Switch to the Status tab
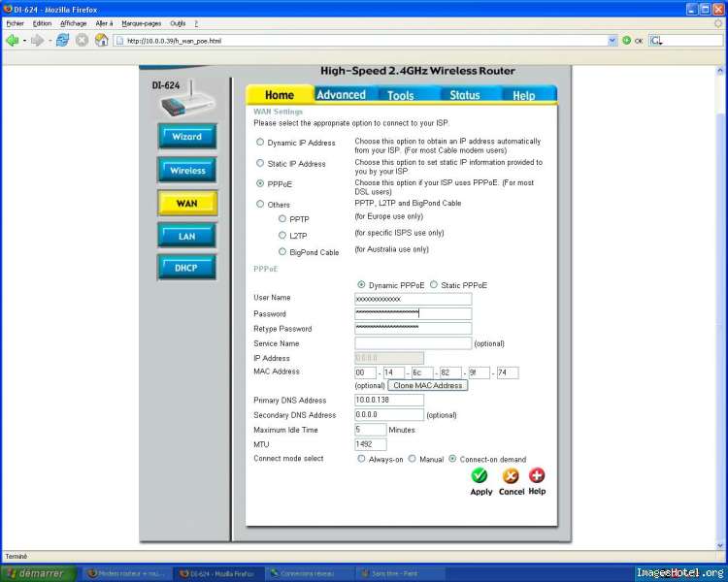Screen dimensions: 728x582 click(465, 95)
